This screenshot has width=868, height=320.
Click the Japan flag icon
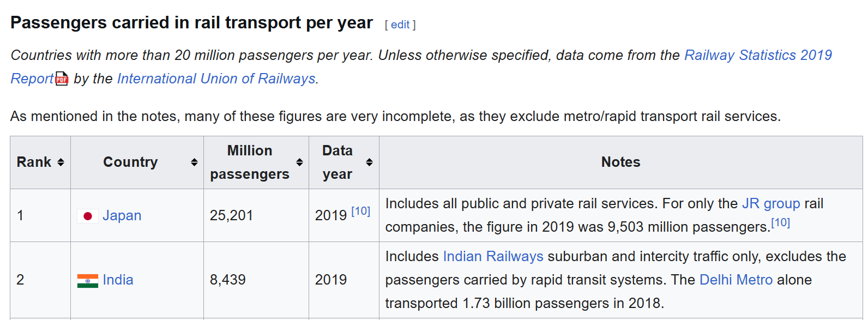[x=87, y=216]
